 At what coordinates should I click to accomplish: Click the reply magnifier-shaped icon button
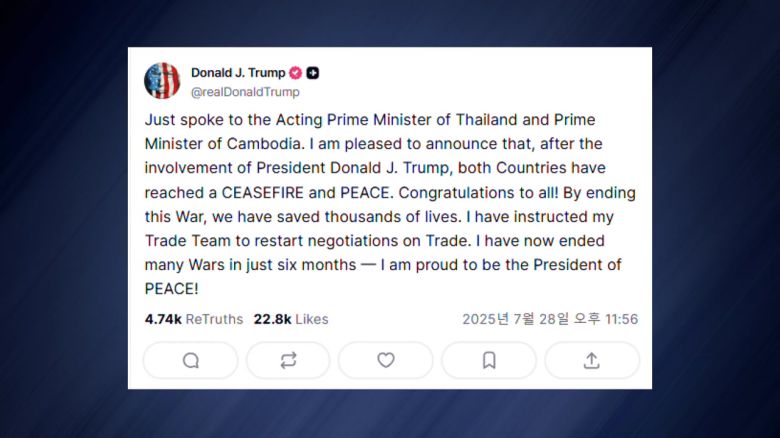pos(190,360)
